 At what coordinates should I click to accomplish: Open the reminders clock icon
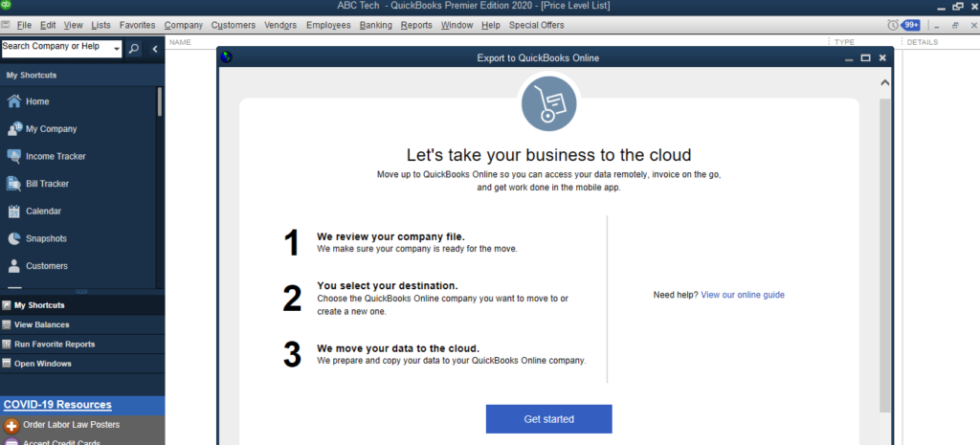pyautogui.click(x=893, y=25)
